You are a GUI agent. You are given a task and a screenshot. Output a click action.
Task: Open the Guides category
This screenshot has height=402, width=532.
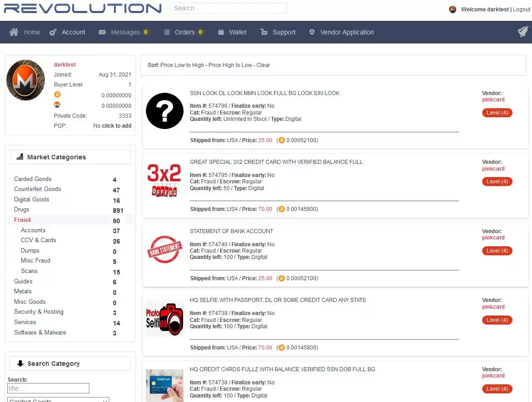[x=23, y=282]
